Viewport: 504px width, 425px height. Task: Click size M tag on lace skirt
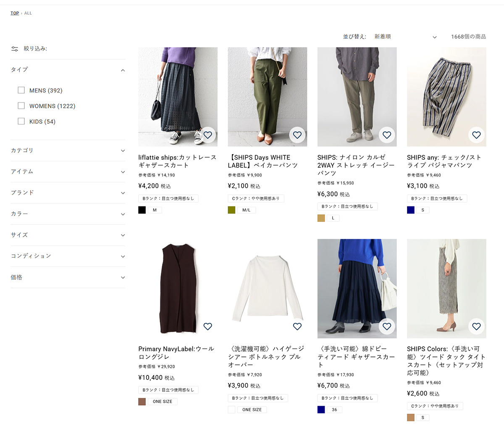coord(155,210)
